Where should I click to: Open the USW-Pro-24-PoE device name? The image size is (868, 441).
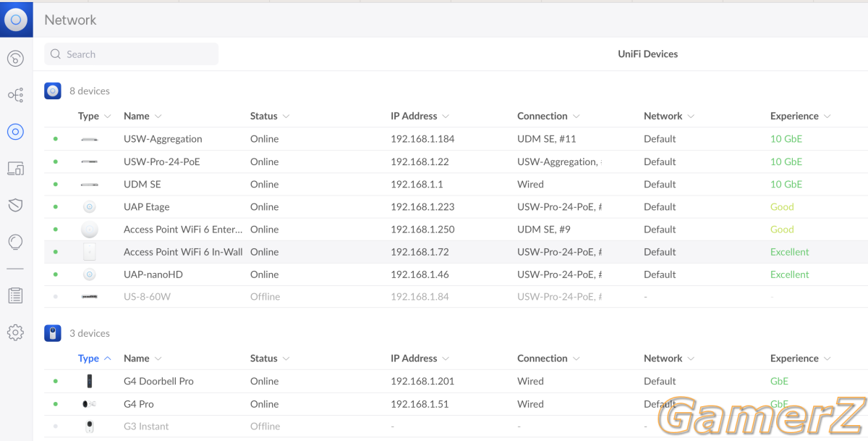162,161
